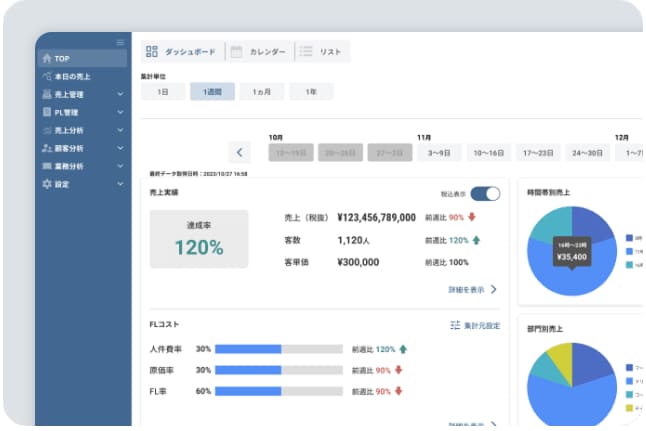Click the yellow legend swatch in 部門別売上

[629, 408]
